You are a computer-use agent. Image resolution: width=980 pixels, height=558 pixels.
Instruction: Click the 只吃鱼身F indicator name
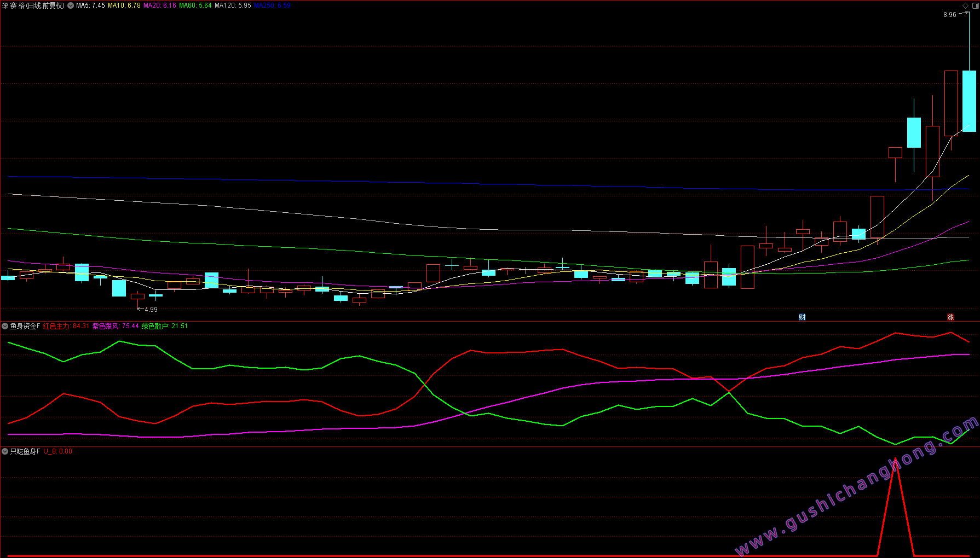[x=25, y=451]
